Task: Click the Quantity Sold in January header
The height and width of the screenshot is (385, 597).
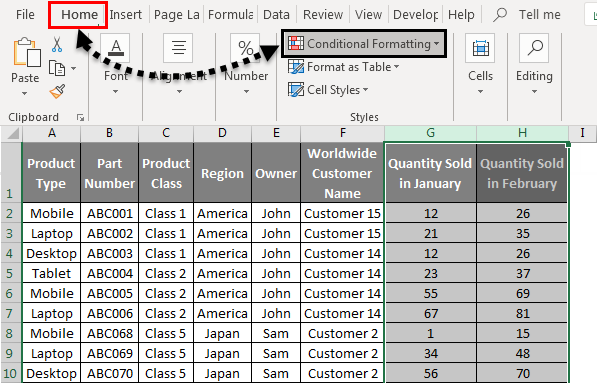Action: pos(431,173)
